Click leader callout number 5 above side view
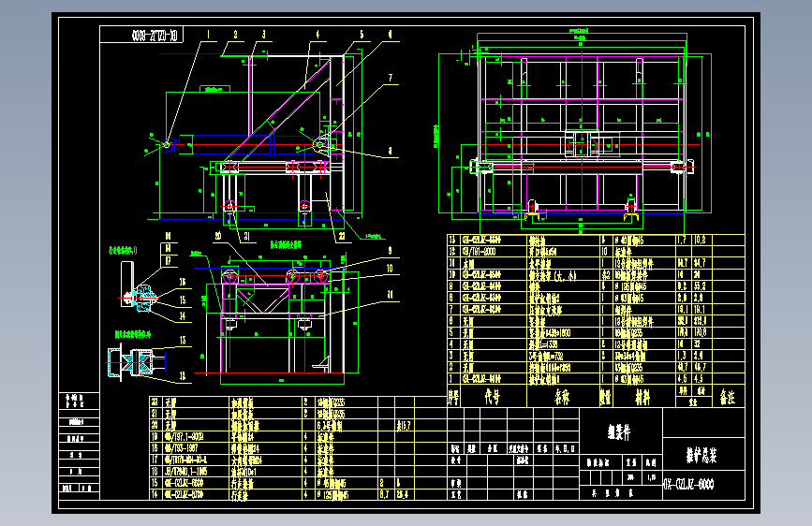 coord(362,35)
